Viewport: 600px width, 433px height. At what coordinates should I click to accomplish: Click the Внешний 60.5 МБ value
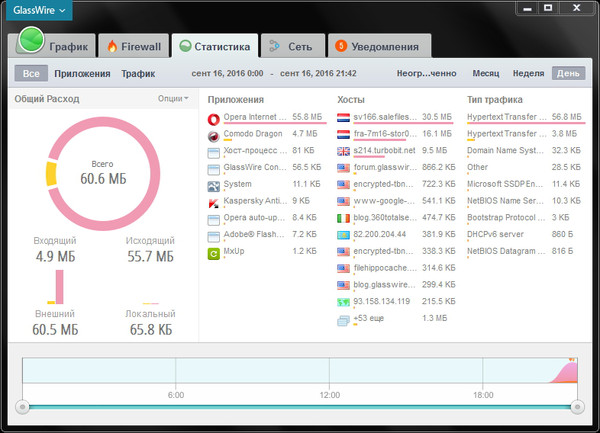[x=55, y=330]
